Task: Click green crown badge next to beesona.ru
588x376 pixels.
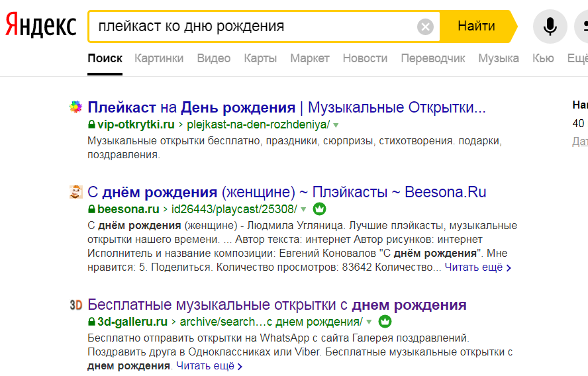Action: click(x=320, y=209)
